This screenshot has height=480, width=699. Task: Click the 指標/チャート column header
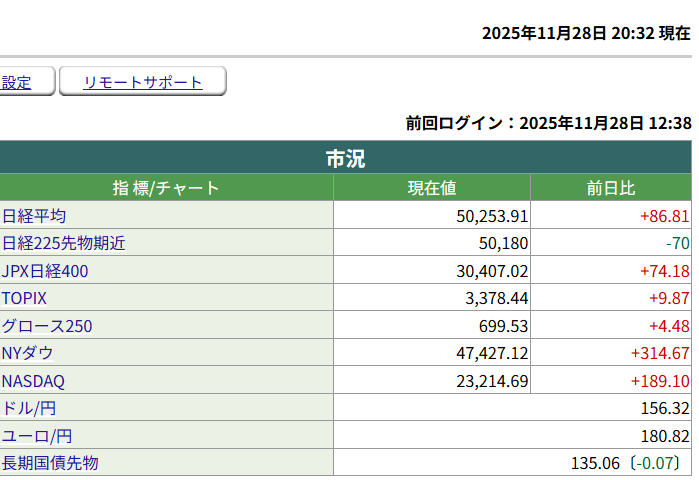pos(165,188)
